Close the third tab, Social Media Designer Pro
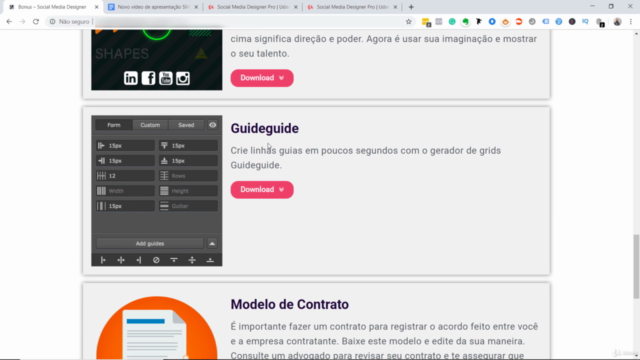640x360 pixels. pos(296,7)
